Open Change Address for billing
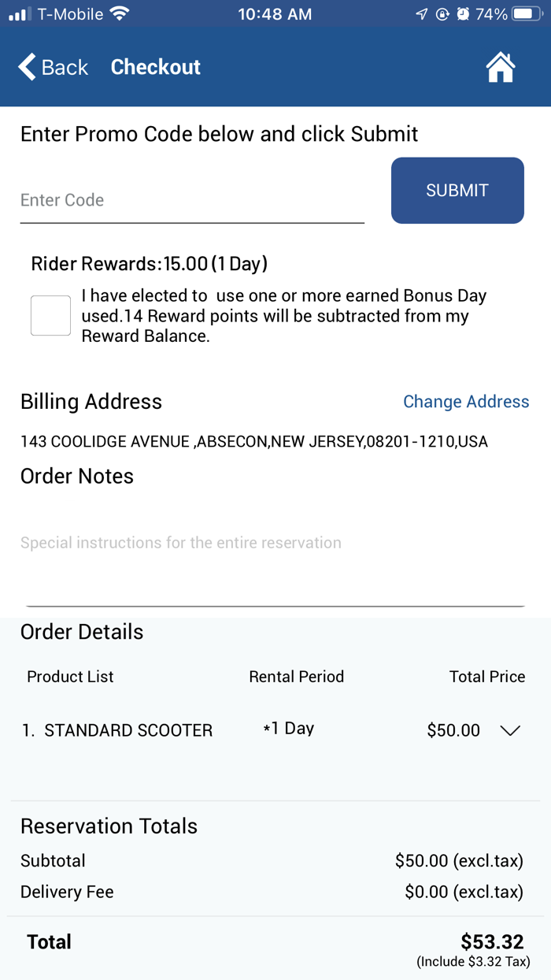This screenshot has height=980, width=551. [x=466, y=402]
